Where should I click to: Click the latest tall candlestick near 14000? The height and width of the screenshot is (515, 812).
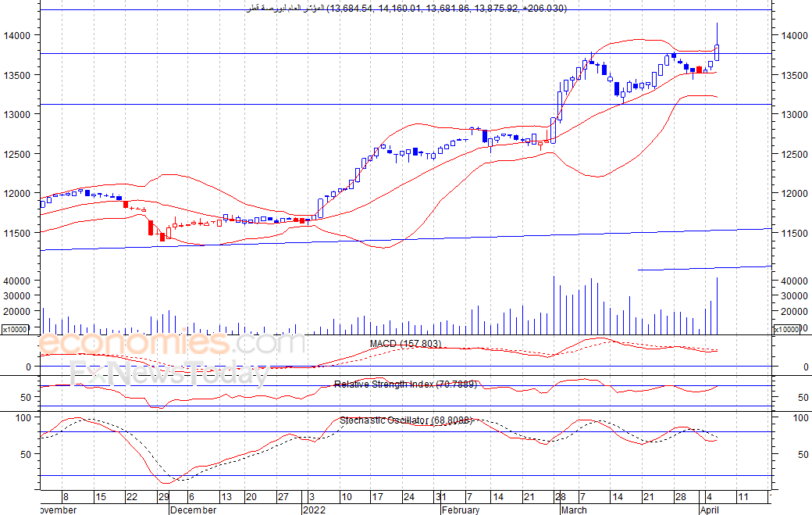coord(717,52)
